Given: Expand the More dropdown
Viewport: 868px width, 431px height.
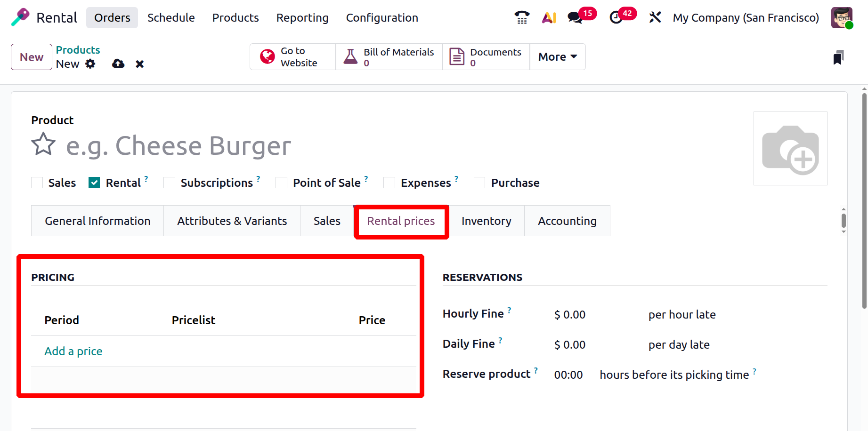Looking at the screenshot, I should [557, 57].
